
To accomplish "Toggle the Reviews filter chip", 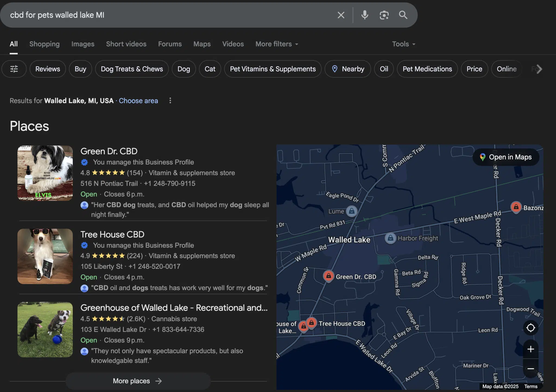I will point(48,69).
